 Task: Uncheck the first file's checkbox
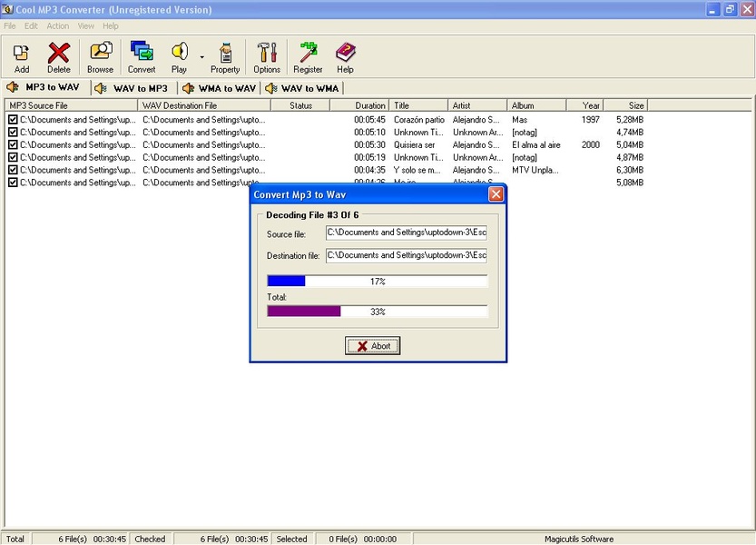(13, 120)
